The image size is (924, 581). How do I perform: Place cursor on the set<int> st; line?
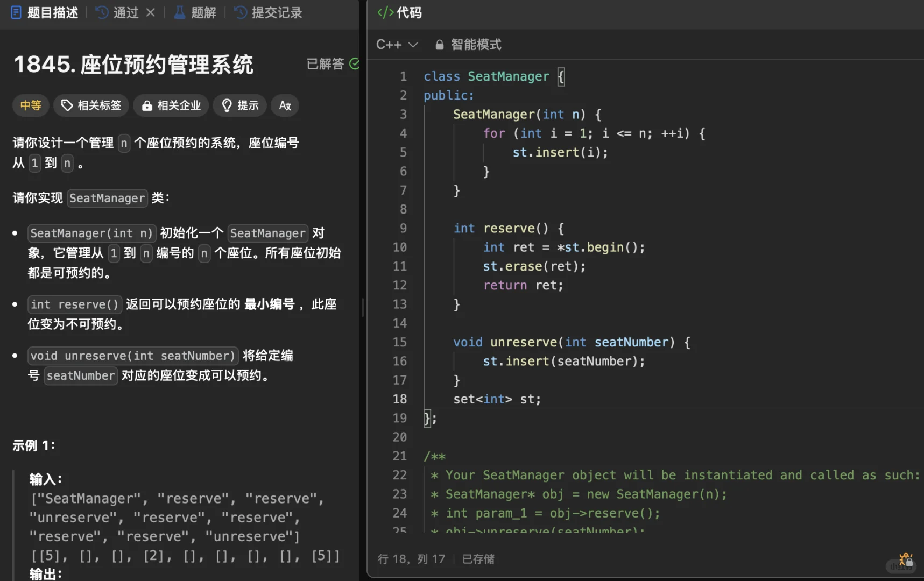[497, 399]
